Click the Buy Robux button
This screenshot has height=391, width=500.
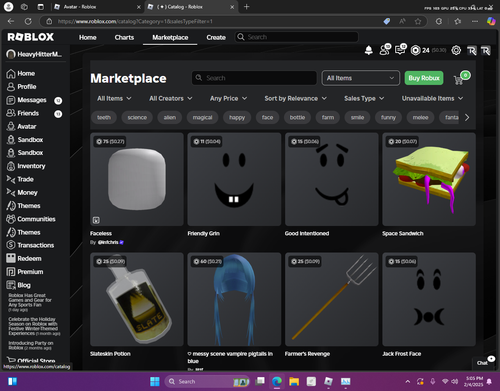tap(424, 78)
